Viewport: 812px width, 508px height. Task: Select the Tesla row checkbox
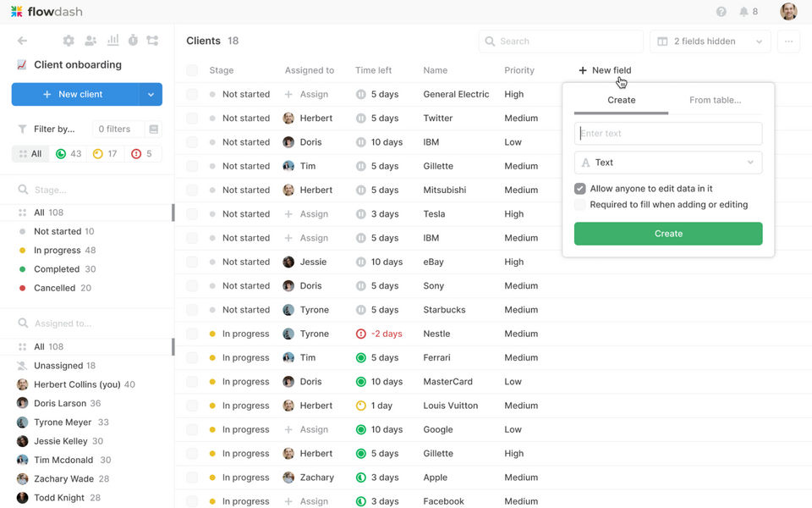[x=192, y=214]
